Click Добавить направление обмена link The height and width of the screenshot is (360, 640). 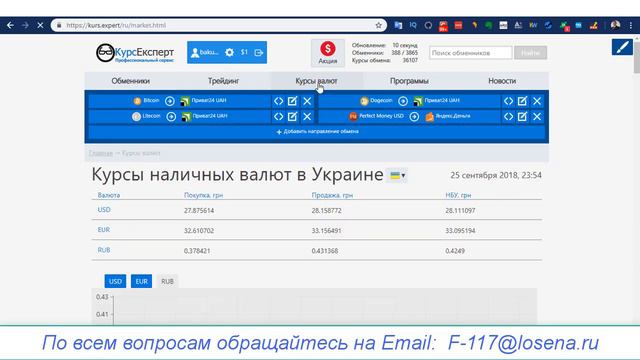coord(318,131)
